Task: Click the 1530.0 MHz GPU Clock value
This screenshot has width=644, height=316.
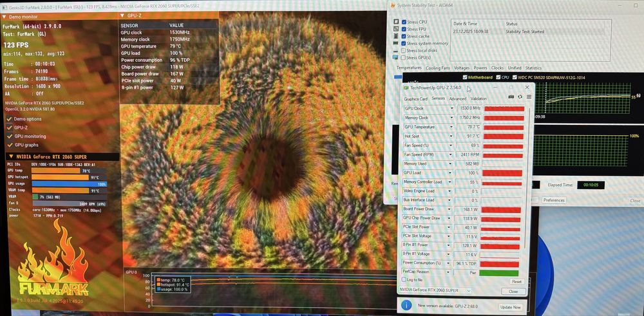Action: point(469,108)
